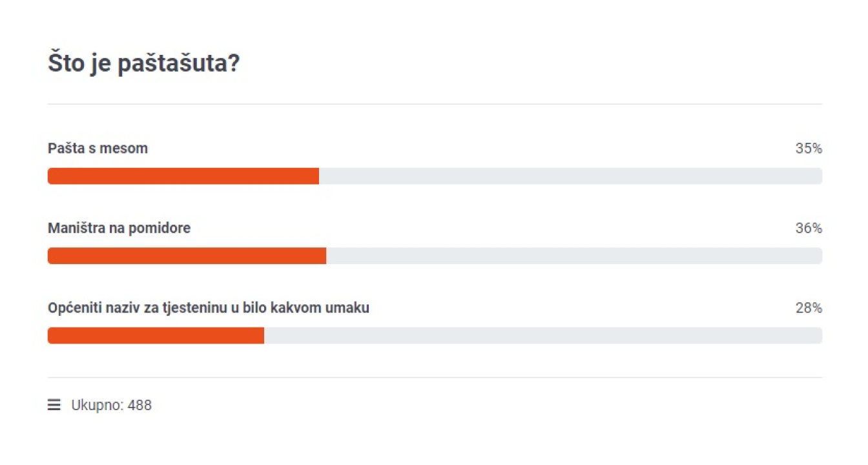Viewport: 868px width, 465px height.
Task: Click the gray unfilled part of the 28% bar
Action: (542, 336)
